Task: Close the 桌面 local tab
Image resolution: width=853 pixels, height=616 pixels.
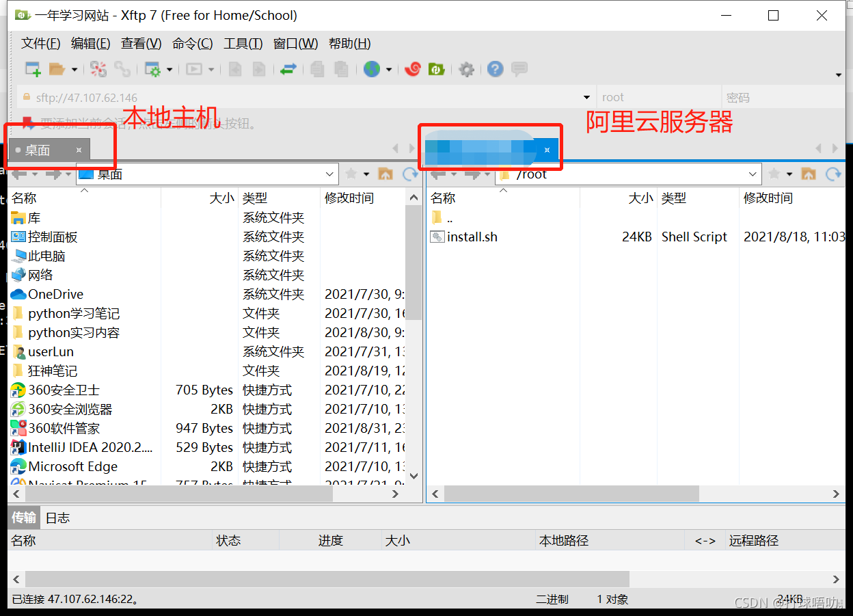Action: [x=79, y=150]
